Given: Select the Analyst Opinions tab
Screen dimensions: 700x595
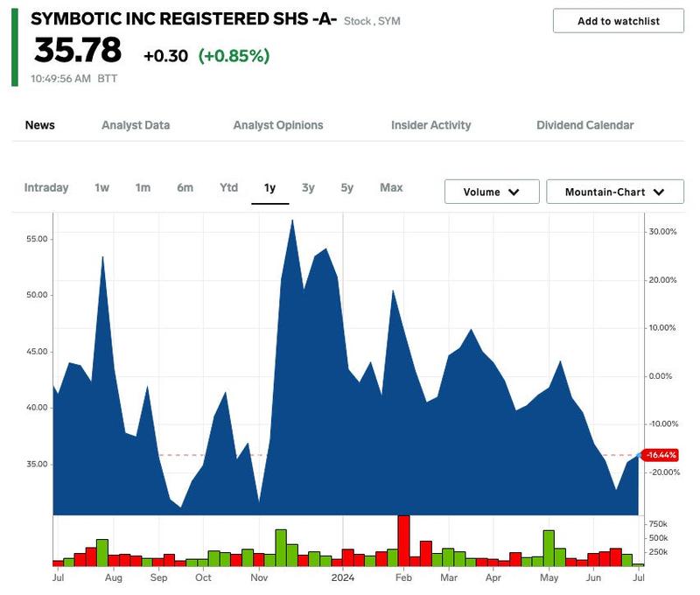Looking at the screenshot, I should click(278, 125).
